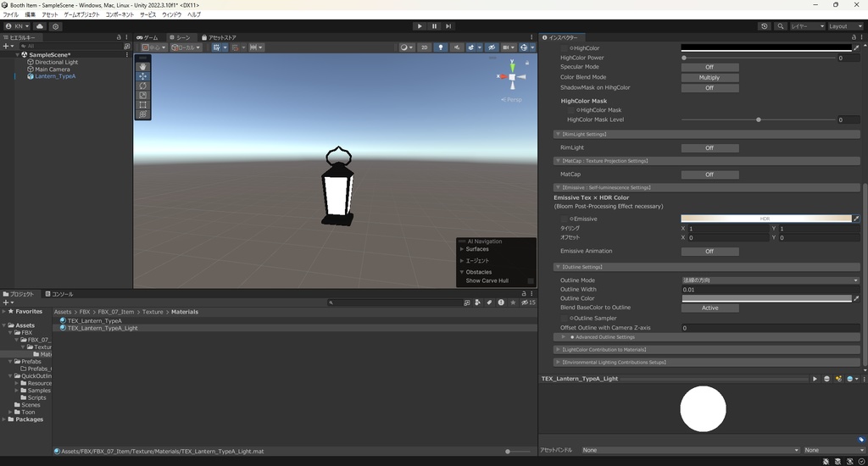This screenshot has width=868, height=466.
Task: Open the local rotation handle dropdown
Action: 186,47
